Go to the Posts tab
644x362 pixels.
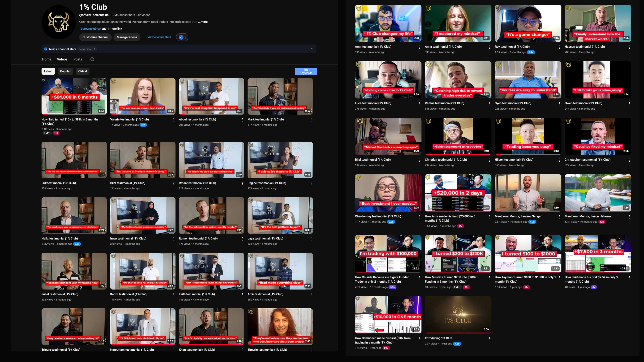[x=78, y=59]
